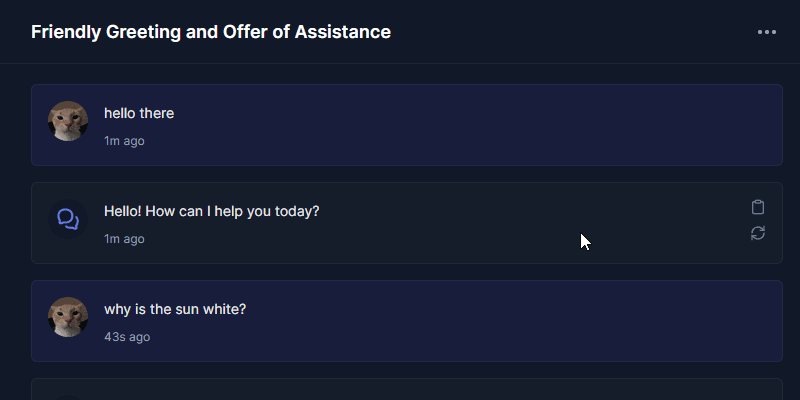The width and height of the screenshot is (800, 400).
Task: Click the "hello there" message text
Action: coord(139,113)
